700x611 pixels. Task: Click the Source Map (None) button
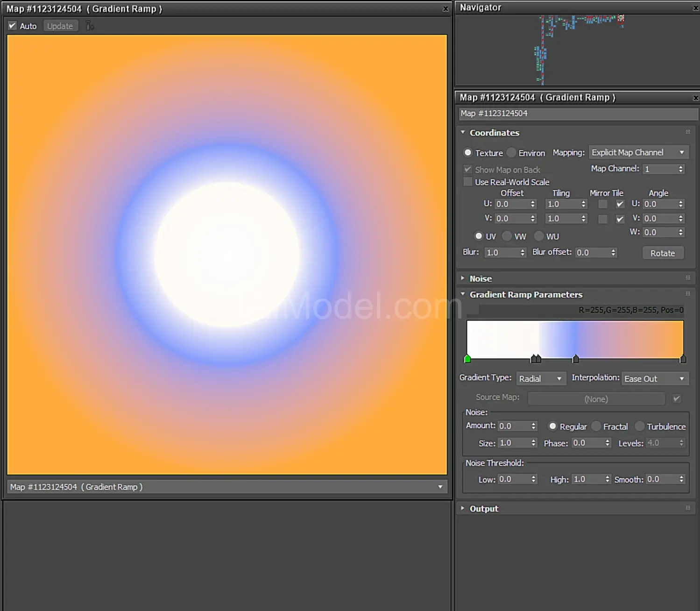click(x=596, y=399)
